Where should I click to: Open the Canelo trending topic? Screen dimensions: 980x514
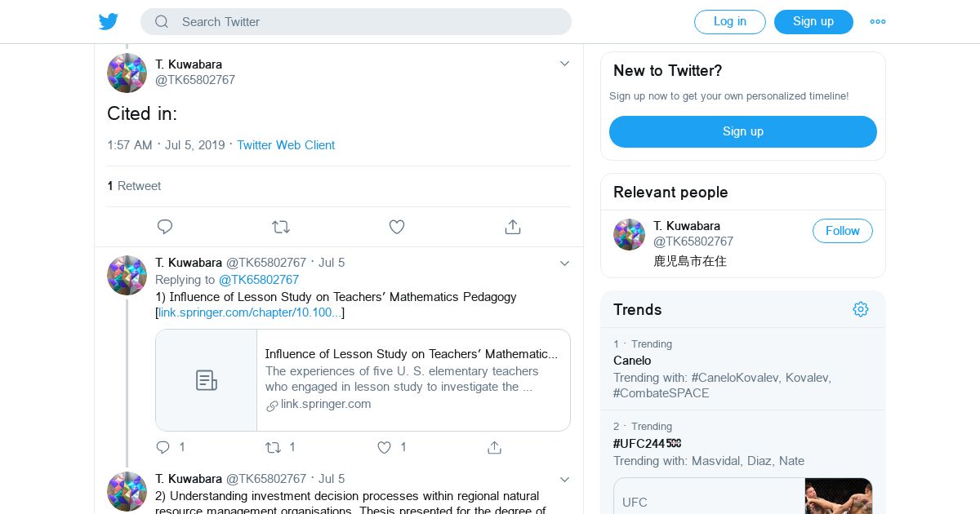point(632,361)
